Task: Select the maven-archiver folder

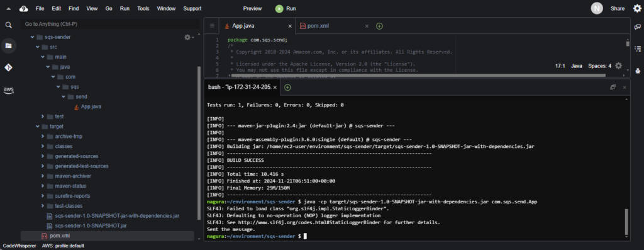Action: 73,176
